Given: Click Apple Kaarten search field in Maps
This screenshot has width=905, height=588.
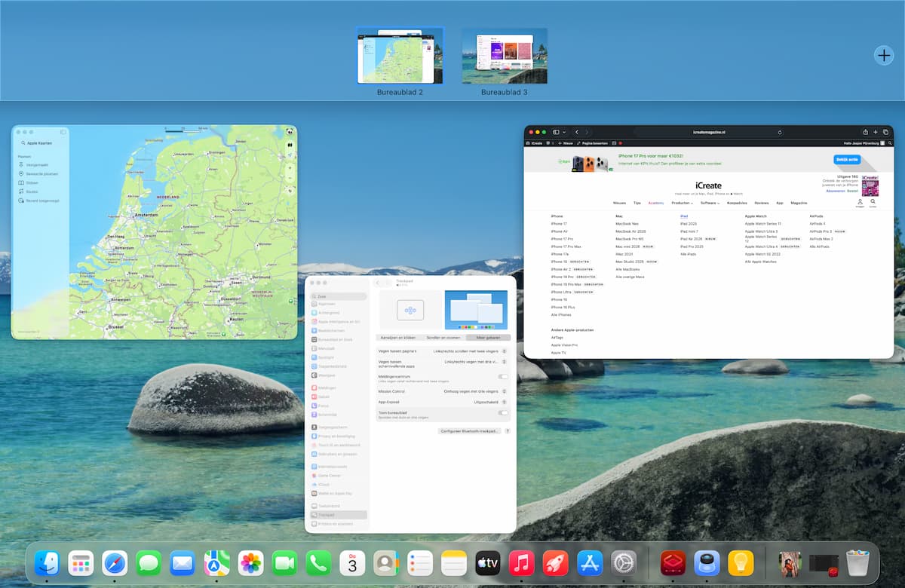Looking at the screenshot, I should (x=39, y=142).
